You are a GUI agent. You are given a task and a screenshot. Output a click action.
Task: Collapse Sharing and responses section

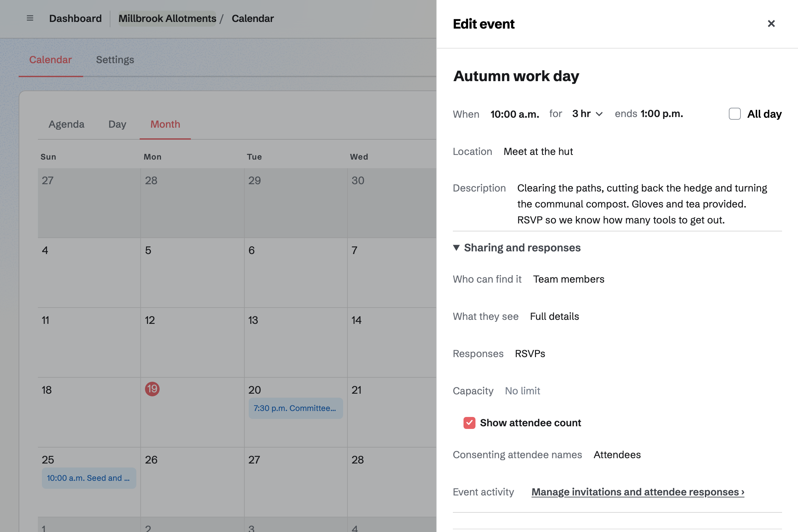[517, 248]
